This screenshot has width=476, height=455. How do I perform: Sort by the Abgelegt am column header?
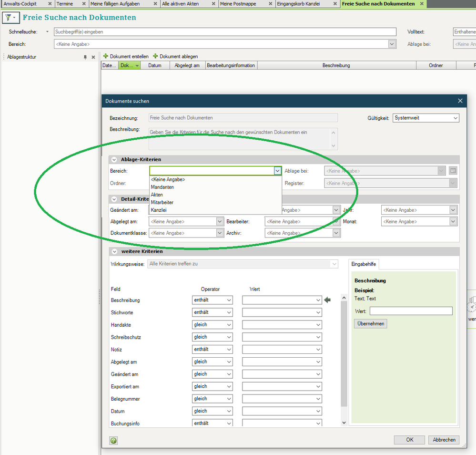(187, 65)
